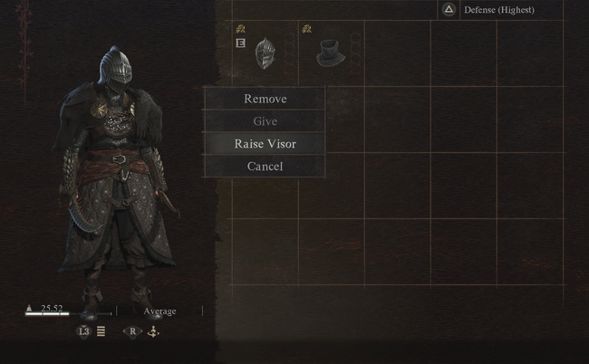Select the equipped knight helmet item
The image size is (589, 364).
(x=265, y=53)
